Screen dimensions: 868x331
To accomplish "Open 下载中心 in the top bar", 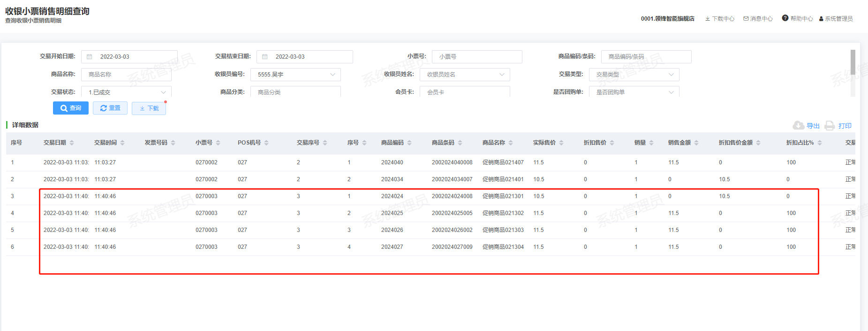I will (720, 19).
